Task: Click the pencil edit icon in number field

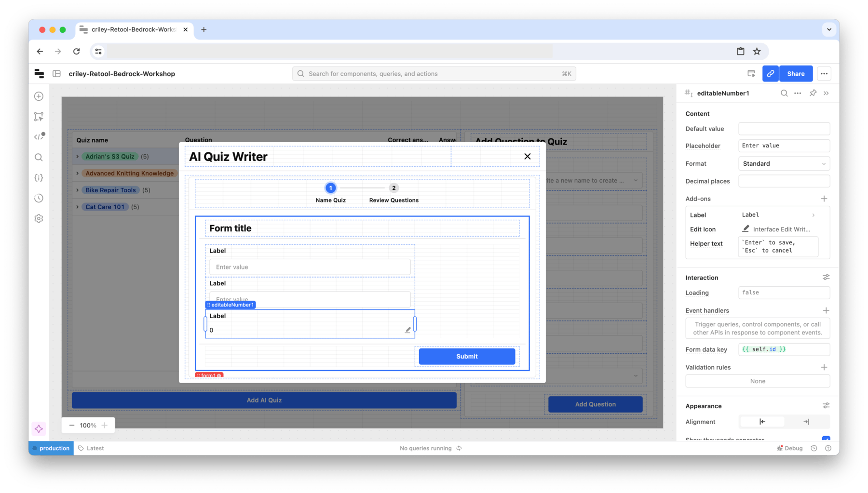Action: 407,330
